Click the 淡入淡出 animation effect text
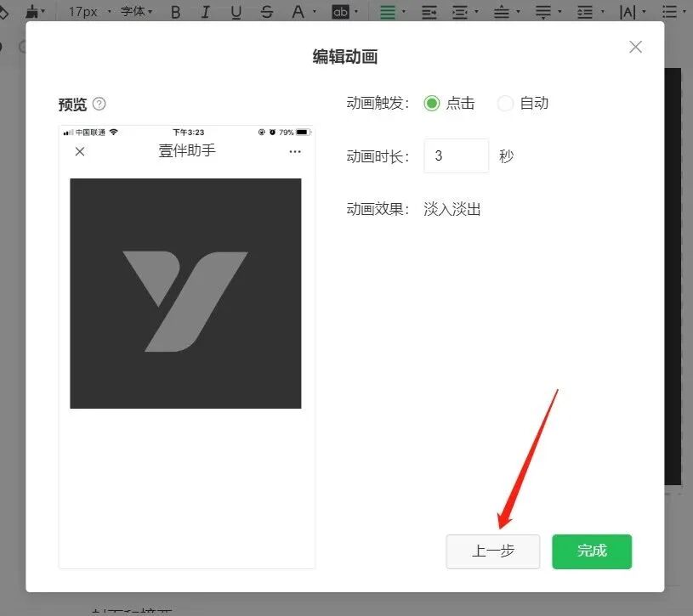Screen dimensions: 693x616 click(x=452, y=209)
